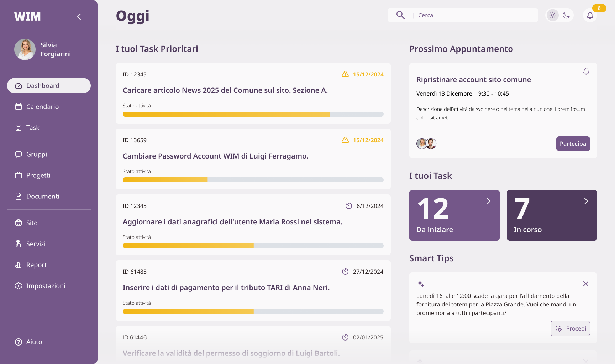Collapse the sidebar with the chevron arrow
The width and height of the screenshot is (615, 364).
[x=79, y=17]
